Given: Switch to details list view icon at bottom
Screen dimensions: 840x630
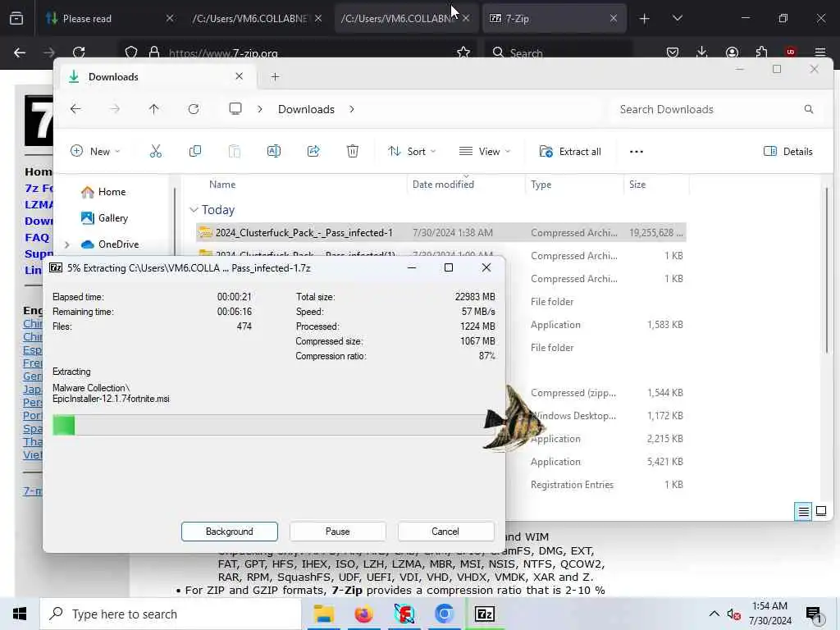Looking at the screenshot, I should click(x=803, y=512).
